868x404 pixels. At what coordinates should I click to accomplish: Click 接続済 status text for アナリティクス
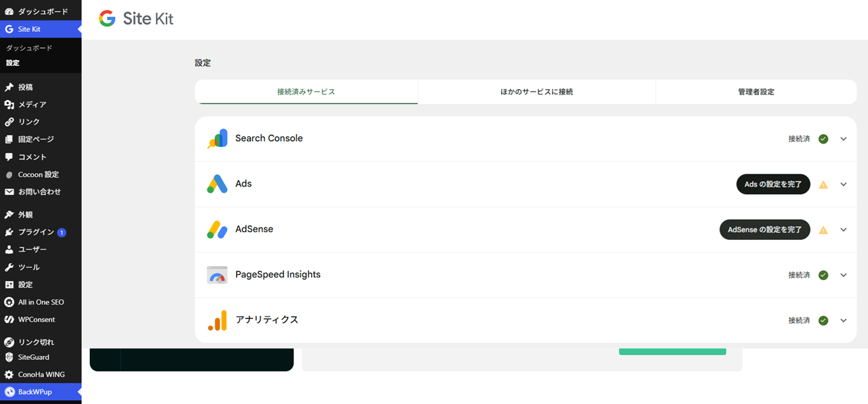pyautogui.click(x=799, y=320)
